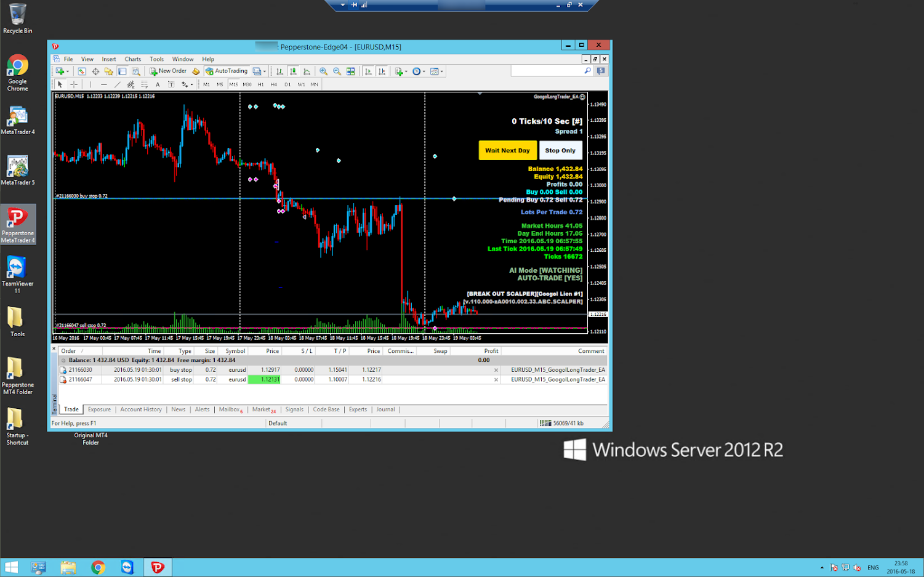Select the Fibonacci retracement tool
Viewport: 924px width, 577px height.
(x=144, y=84)
